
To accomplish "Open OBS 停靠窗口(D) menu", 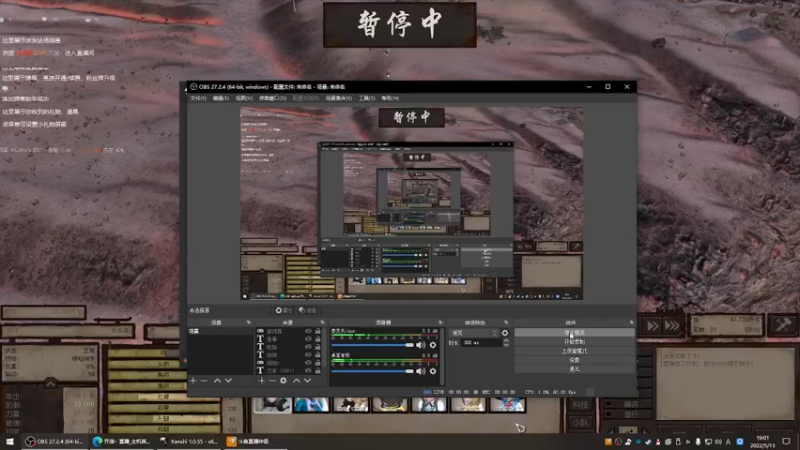I will click(x=272, y=98).
